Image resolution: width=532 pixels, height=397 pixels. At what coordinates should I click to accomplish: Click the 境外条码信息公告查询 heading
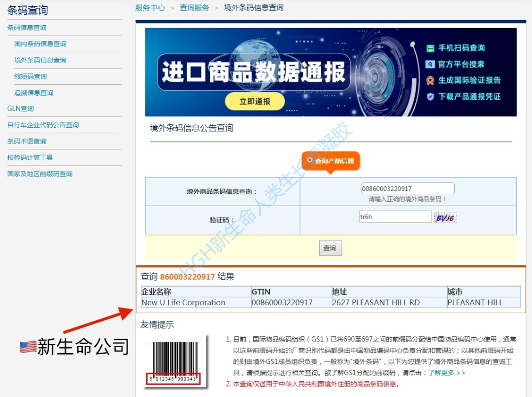tap(191, 128)
